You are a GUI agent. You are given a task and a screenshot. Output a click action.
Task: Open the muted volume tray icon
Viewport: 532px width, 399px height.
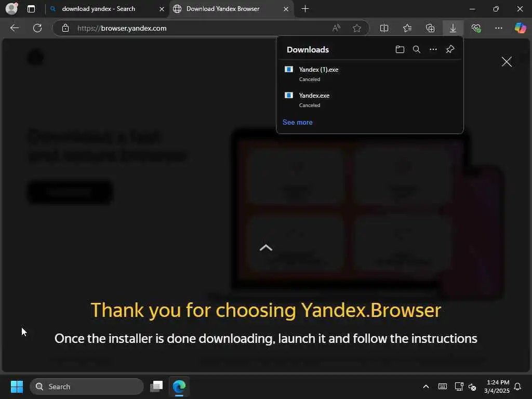[472, 387]
